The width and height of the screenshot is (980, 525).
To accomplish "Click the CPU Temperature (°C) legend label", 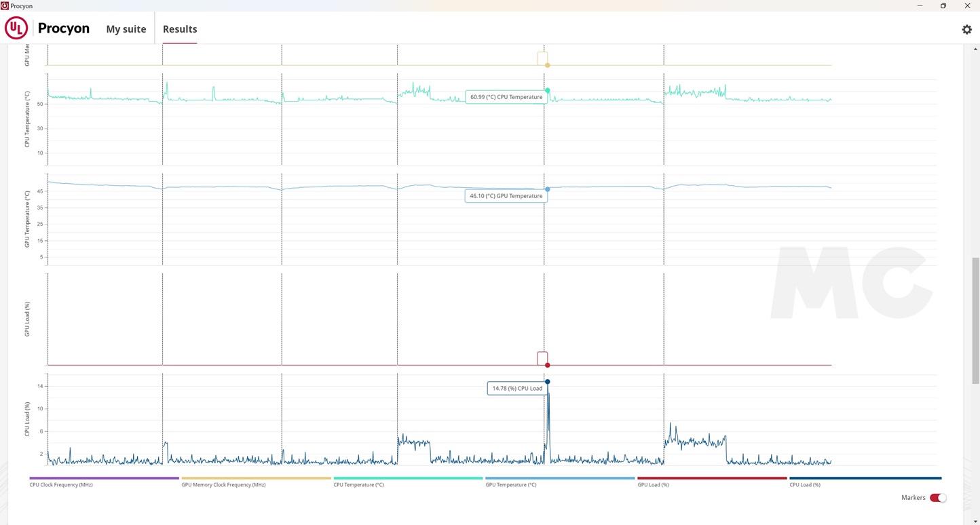I will [x=358, y=485].
